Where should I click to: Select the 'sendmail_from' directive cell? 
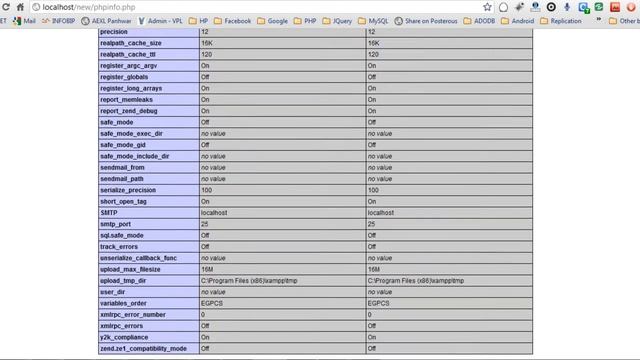(x=149, y=168)
